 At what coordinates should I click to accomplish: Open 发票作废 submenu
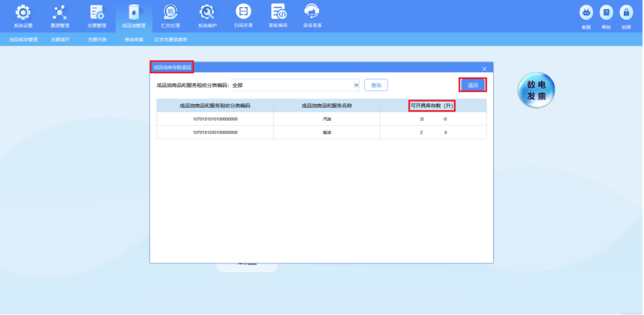[x=97, y=40]
